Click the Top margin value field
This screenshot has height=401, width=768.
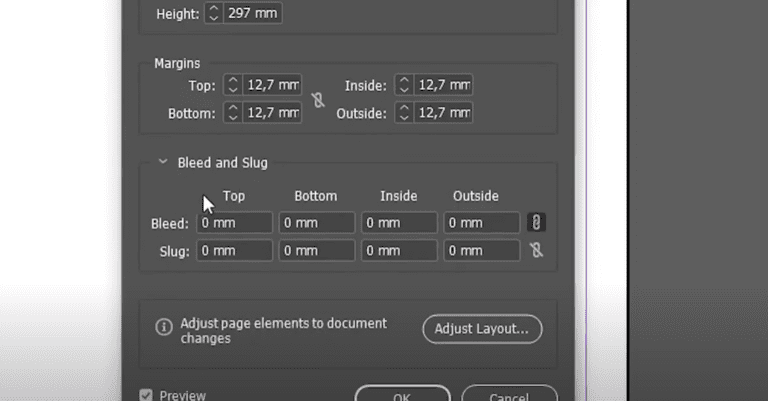point(272,86)
